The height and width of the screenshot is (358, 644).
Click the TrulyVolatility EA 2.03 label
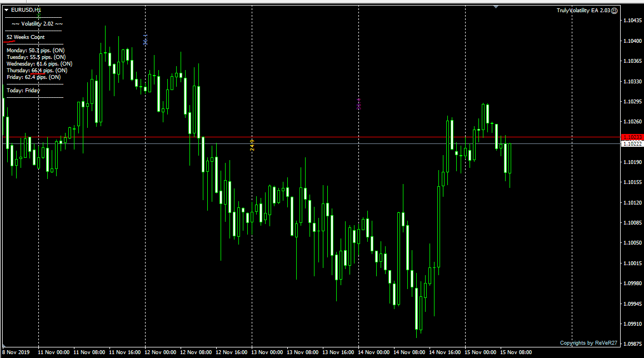(583, 10)
